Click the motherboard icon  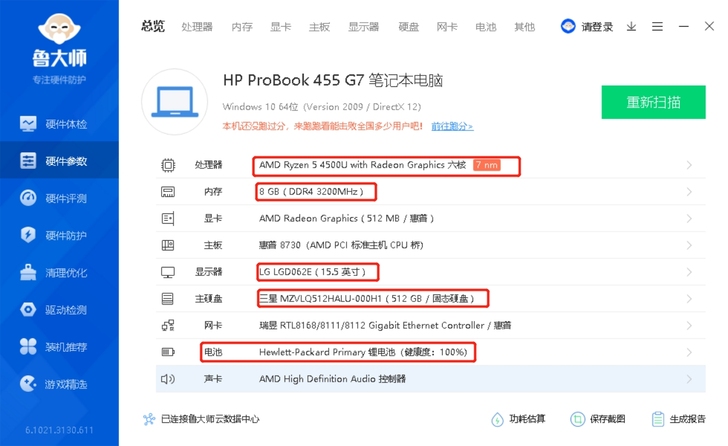(x=168, y=245)
